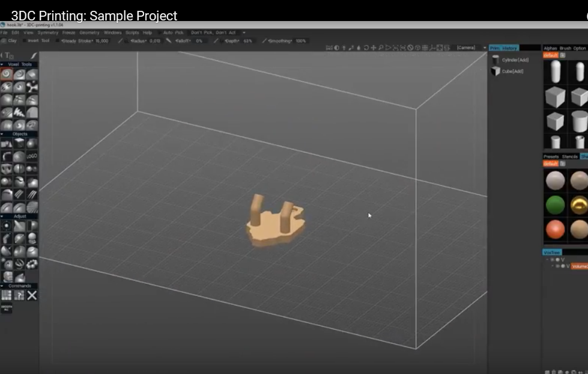Click the X command icon

[32, 295]
